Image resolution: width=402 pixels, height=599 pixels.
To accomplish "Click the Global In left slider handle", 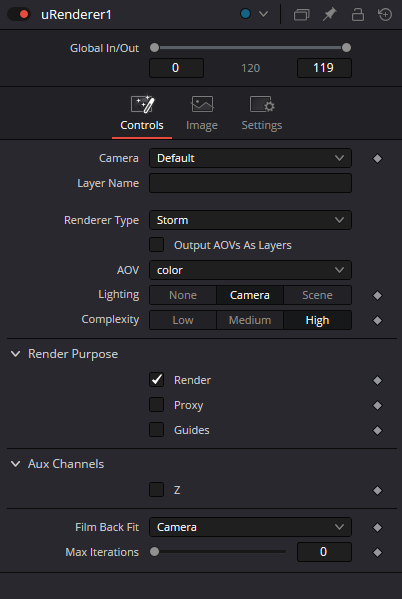I will point(154,48).
